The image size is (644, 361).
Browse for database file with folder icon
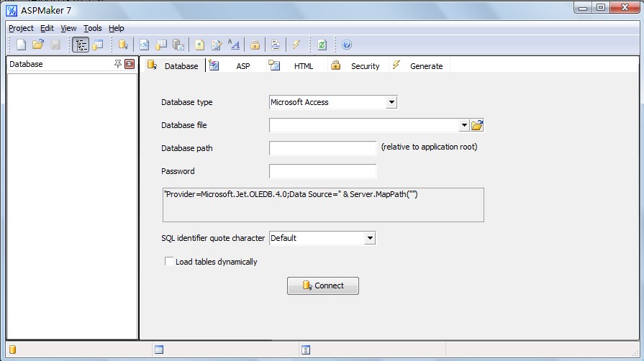click(477, 125)
